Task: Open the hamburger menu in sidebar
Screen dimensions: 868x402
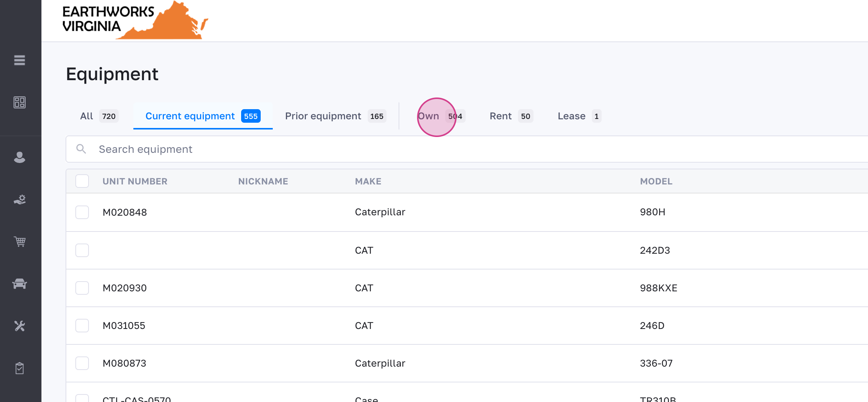Action: click(20, 60)
